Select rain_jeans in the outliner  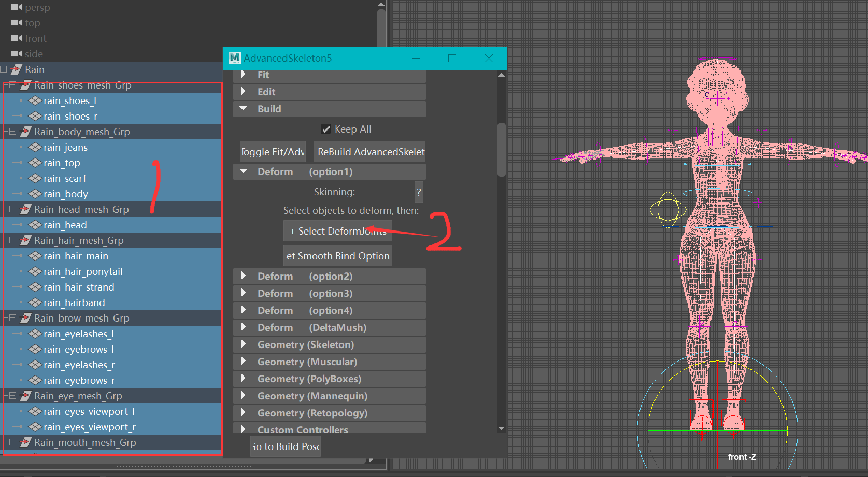[x=65, y=147]
